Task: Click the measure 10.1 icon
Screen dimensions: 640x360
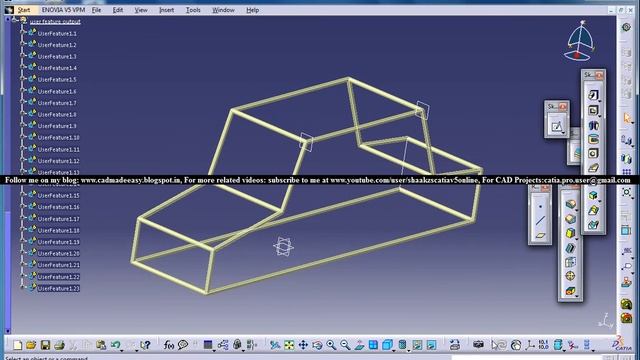Action: [543, 345]
